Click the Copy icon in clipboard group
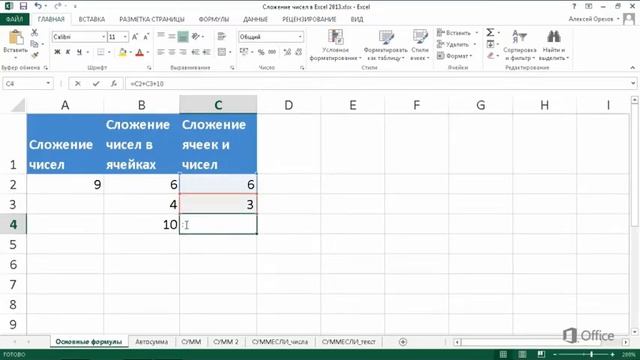The image size is (640, 360). point(35,44)
